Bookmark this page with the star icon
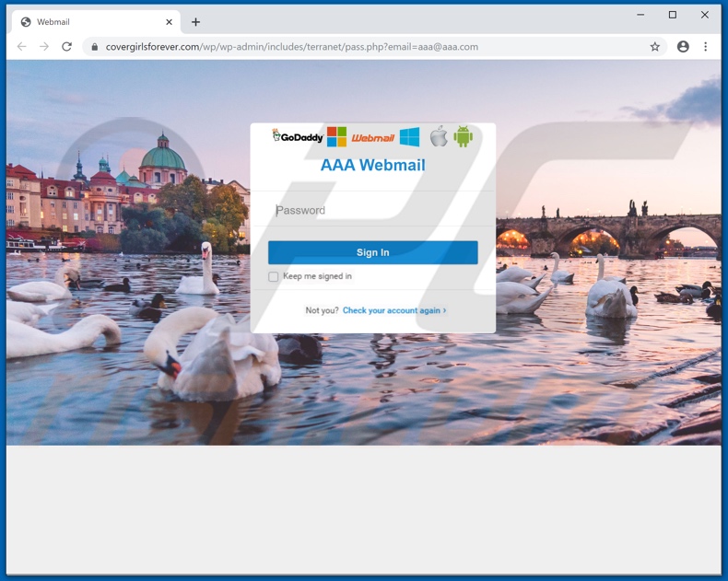728x581 pixels. (654, 46)
